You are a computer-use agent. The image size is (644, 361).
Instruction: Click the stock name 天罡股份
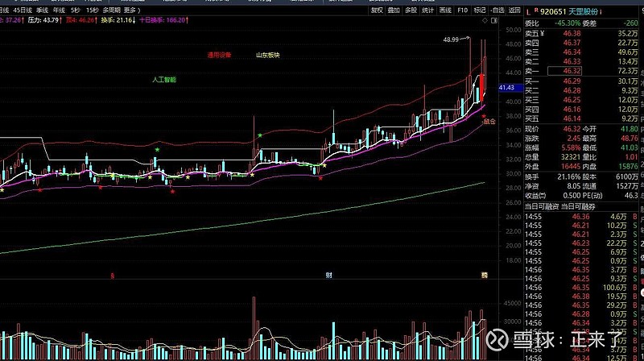point(583,12)
